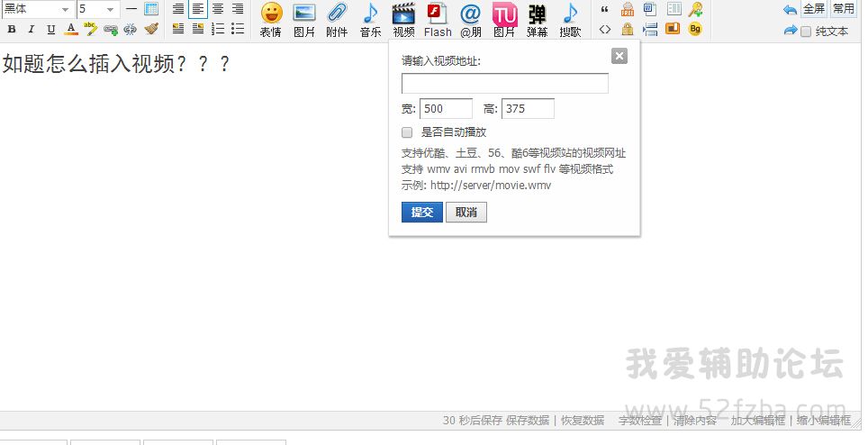Enable the 是否自动播放 autoplay checkbox
The width and height of the screenshot is (868, 445).
point(407,132)
